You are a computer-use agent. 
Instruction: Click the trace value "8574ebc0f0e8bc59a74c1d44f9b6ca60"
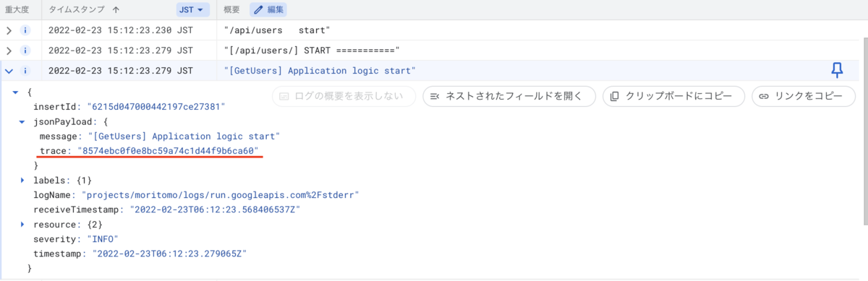tap(168, 151)
